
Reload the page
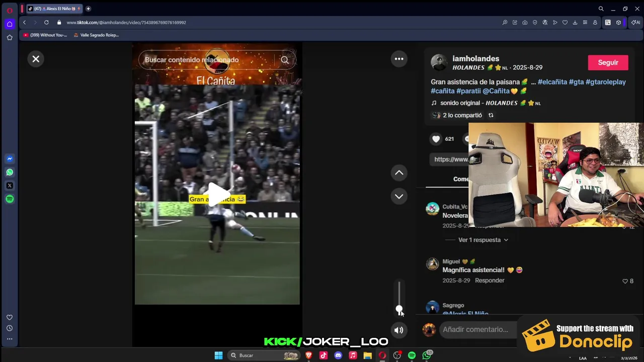click(46, 22)
